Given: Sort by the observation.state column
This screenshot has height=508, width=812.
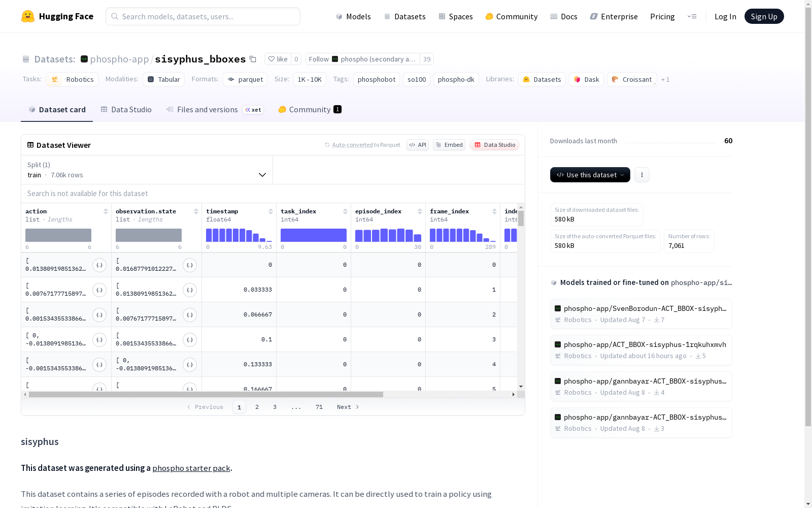Looking at the screenshot, I should coord(196,211).
